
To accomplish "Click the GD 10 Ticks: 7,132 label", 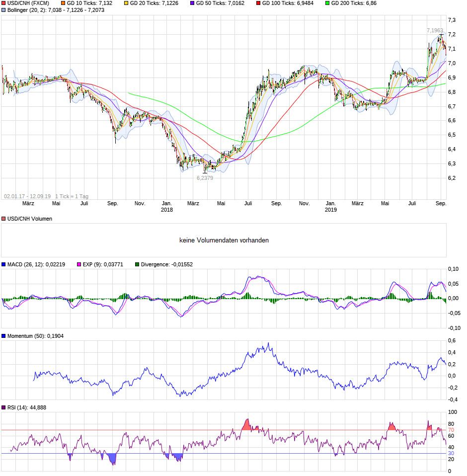I will pos(89,3).
